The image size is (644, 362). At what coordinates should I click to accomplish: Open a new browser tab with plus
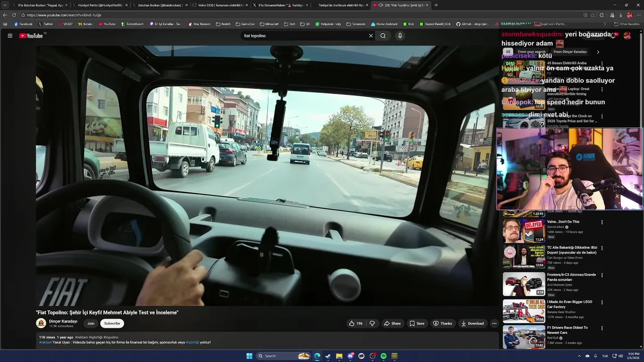[436, 5]
